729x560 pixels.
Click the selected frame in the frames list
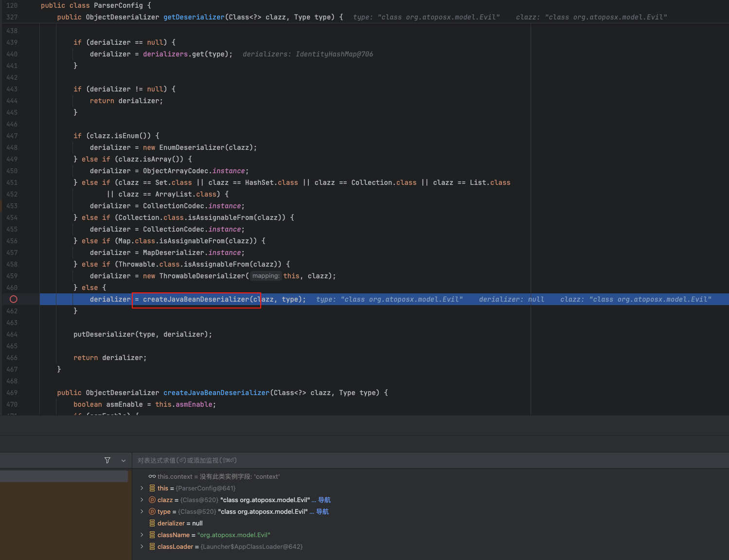64,476
